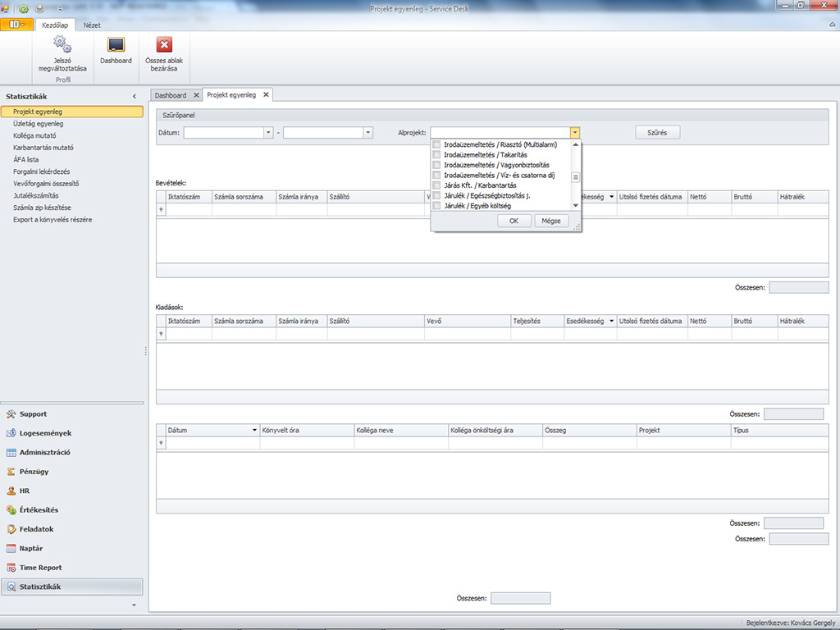Select the Statisztikák navigation group
Image resolution: width=840 pixels, height=630 pixels.
pos(72,587)
